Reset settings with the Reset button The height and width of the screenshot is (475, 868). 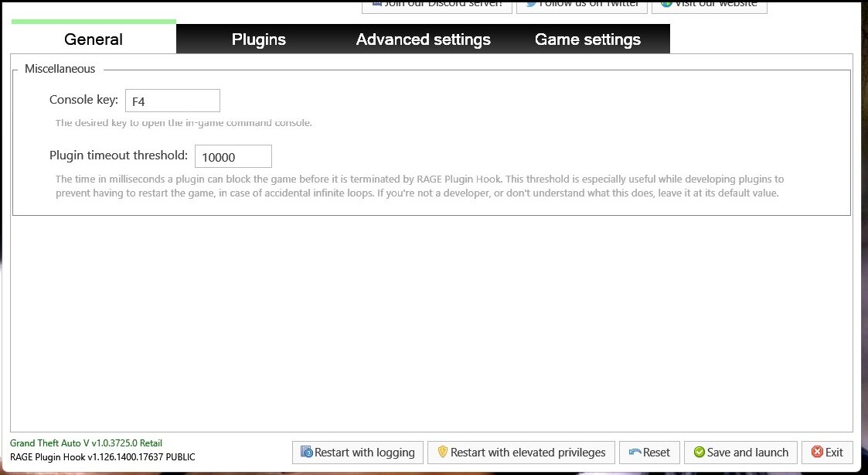point(649,453)
